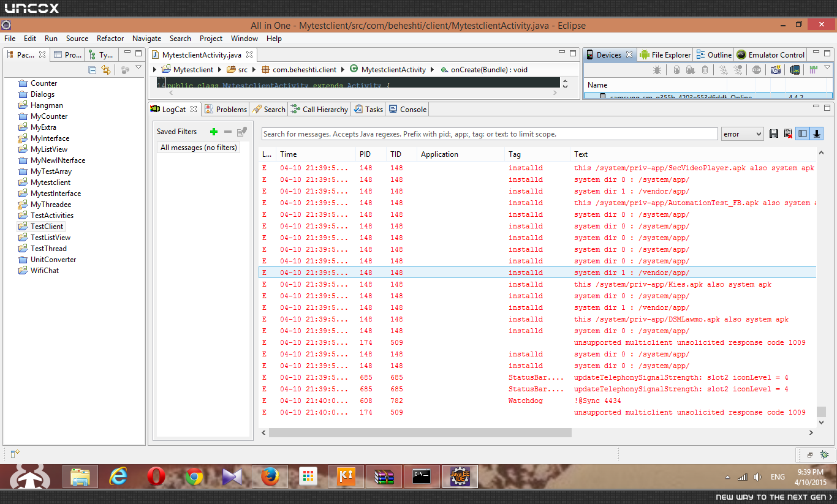Expand MytestclientActivity breadcrumb dropdown arrow

pyautogui.click(x=432, y=70)
